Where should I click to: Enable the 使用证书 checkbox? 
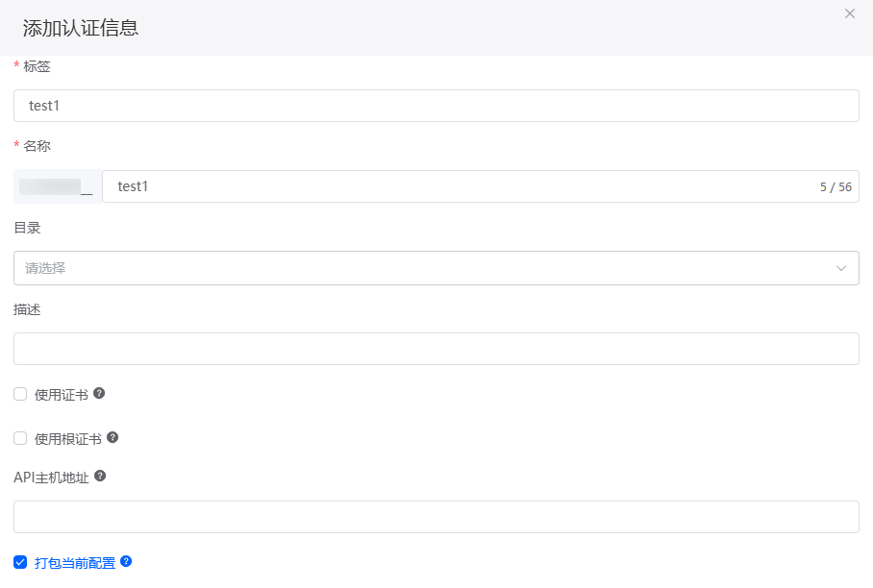coord(20,394)
